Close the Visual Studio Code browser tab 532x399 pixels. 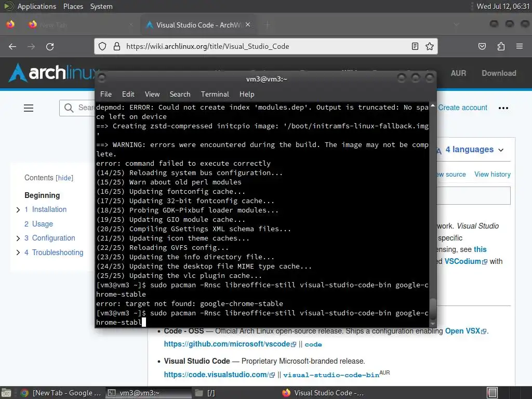248,24
